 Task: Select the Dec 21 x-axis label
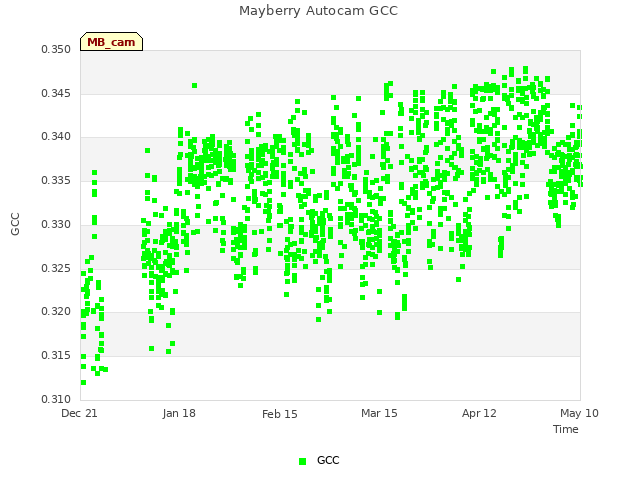click(x=79, y=413)
